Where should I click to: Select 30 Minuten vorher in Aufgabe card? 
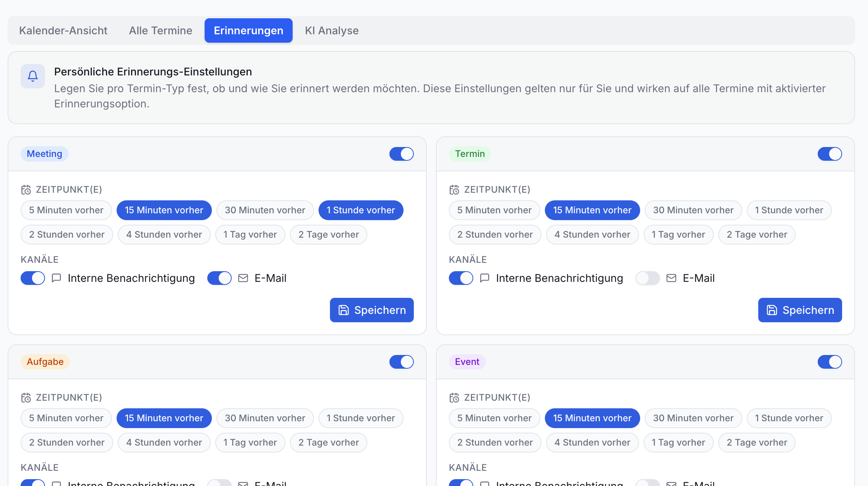pos(265,418)
